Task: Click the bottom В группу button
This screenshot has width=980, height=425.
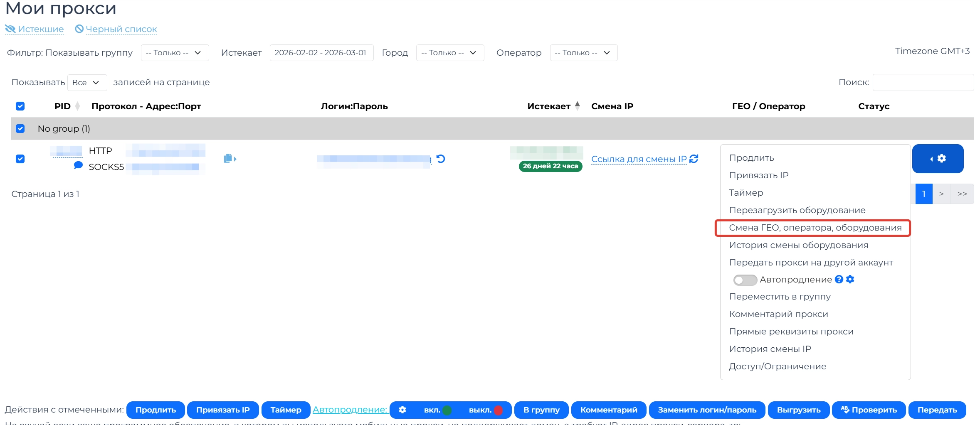Action: (x=541, y=410)
